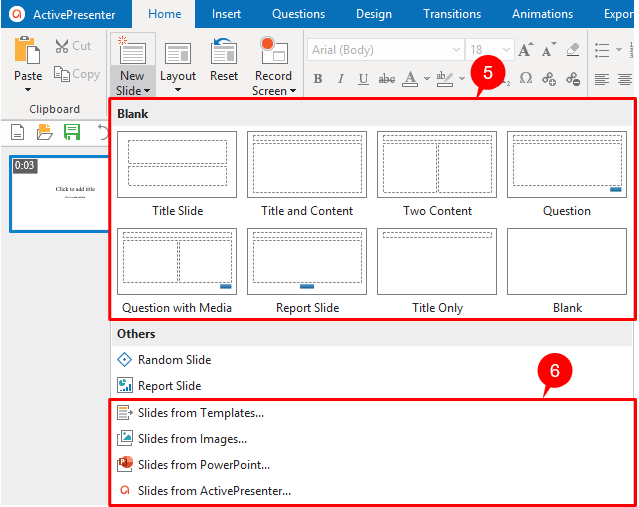Viewport: 639px width, 507px height.
Task: Create a new project with the blank page icon
Action: tap(18, 132)
